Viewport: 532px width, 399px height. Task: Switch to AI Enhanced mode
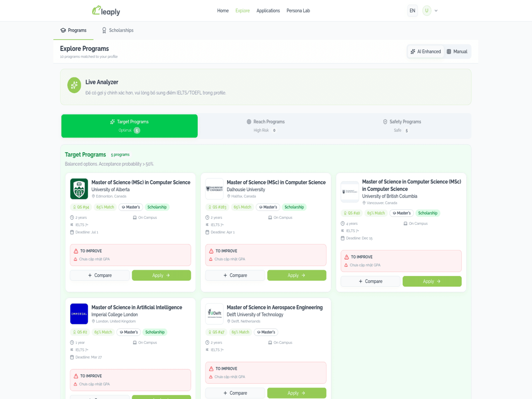click(x=426, y=51)
